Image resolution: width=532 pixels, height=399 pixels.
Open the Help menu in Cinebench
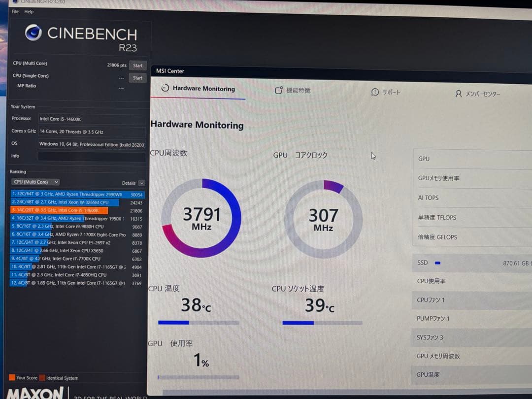[29, 12]
